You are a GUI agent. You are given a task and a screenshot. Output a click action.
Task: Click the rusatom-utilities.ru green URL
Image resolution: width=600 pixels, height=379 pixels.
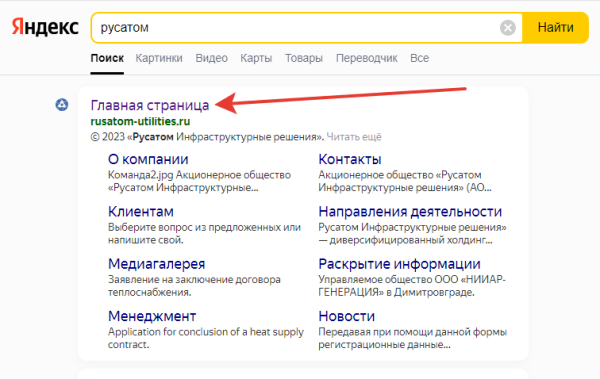[x=140, y=121]
